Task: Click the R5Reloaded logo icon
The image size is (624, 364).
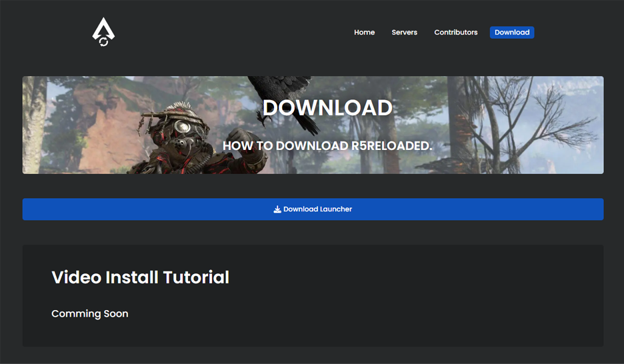Action: (x=103, y=32)
